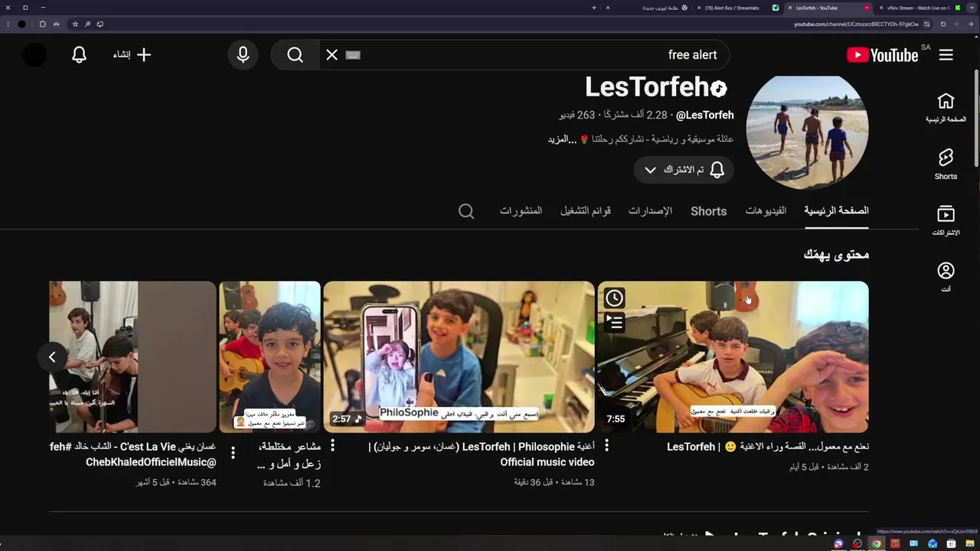Open the channel Videos tab
Viewport: 980px width, 551px height.
[x=766, y=210]
